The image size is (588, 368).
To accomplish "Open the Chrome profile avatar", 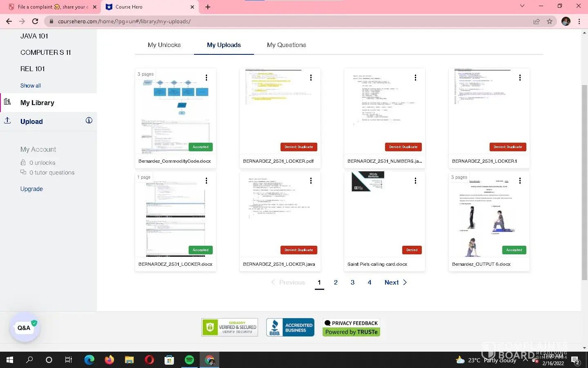I will (566, 21).
